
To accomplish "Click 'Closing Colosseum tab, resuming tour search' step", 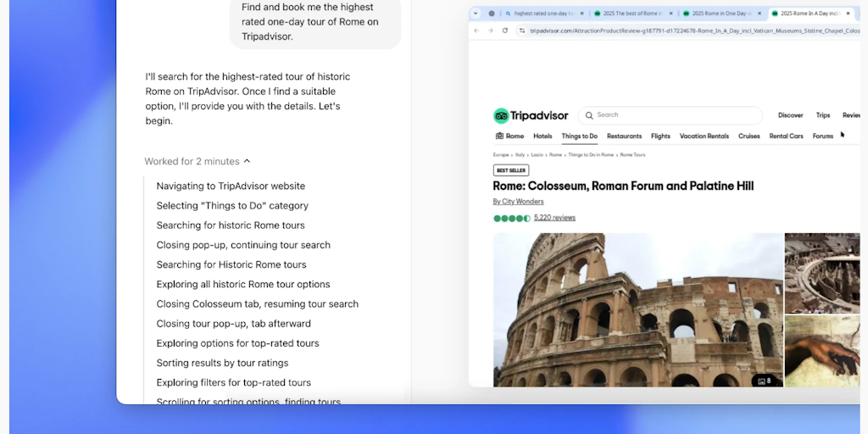I will point(258,304).
